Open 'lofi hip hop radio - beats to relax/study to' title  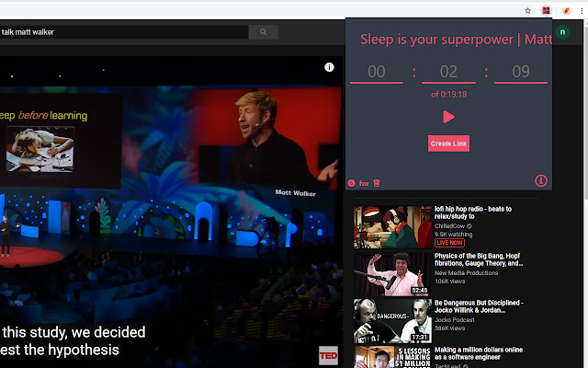pos(472,213)
